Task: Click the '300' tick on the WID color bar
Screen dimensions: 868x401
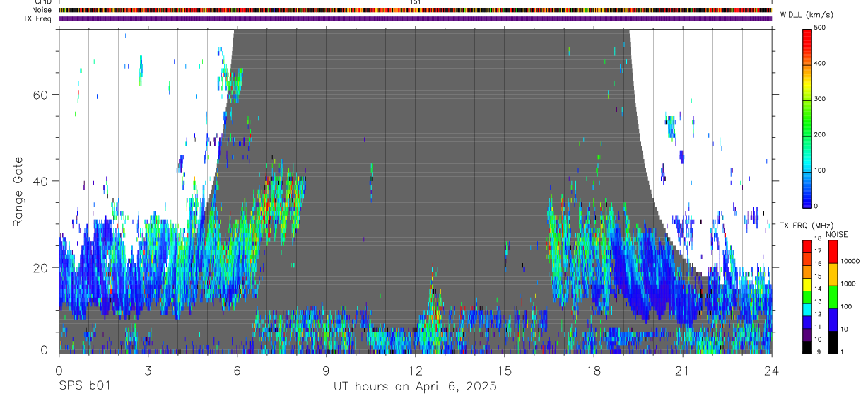Action: [x=820, y=99]
